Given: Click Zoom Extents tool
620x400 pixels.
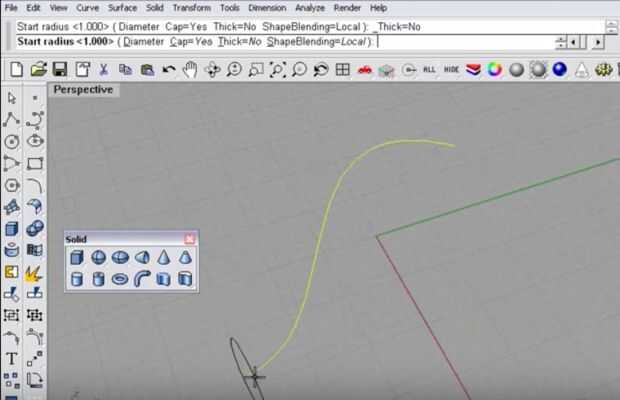Looking at the screenshot, I should [278, 70].
